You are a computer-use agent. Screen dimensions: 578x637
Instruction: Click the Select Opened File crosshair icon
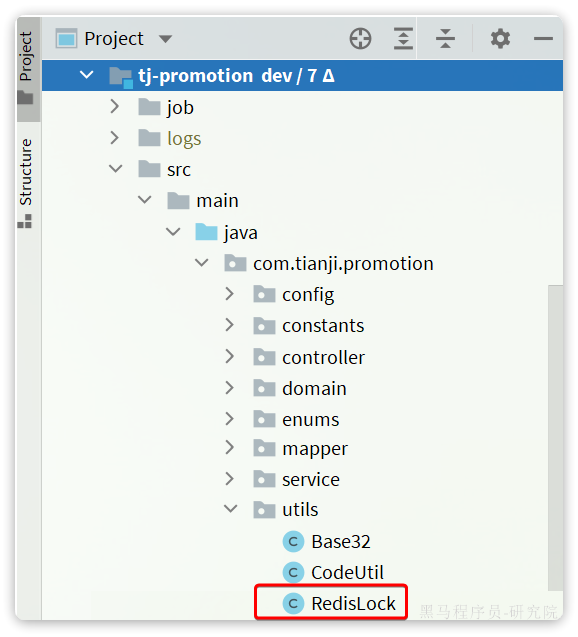(360, 39)
